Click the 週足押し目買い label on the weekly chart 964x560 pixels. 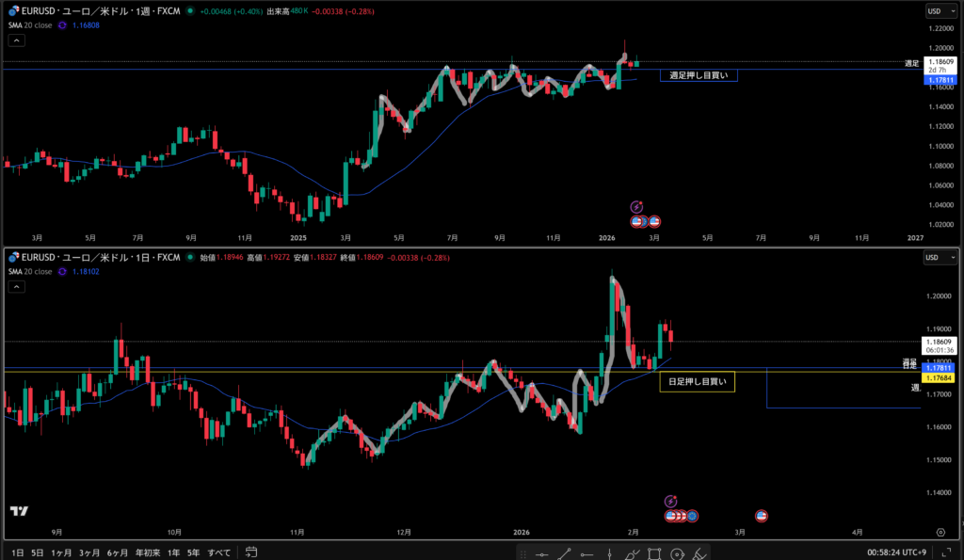698,74
